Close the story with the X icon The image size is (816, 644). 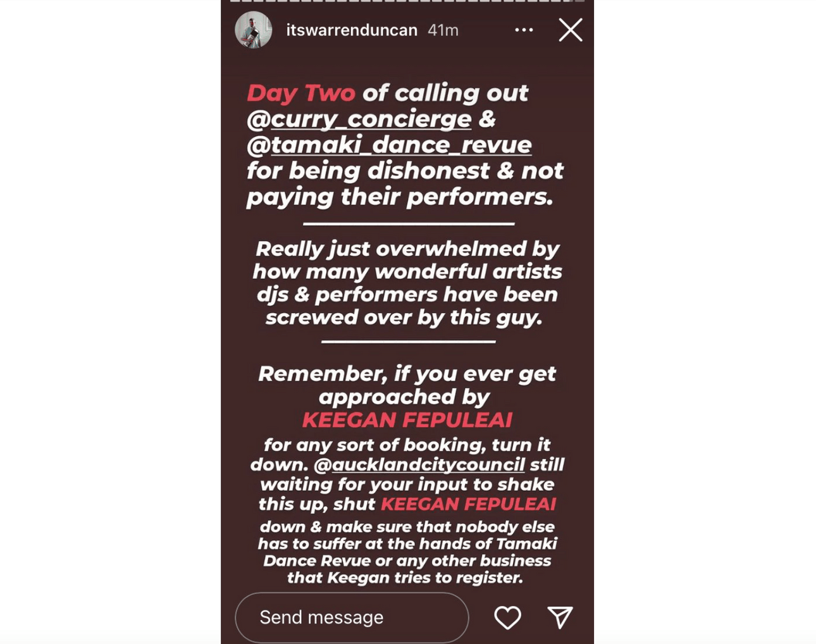coord(570,30)
